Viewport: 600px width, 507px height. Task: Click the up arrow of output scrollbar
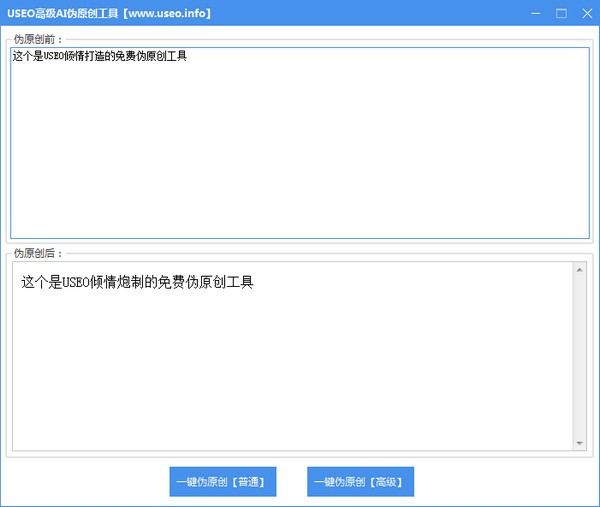pos(579,270)
